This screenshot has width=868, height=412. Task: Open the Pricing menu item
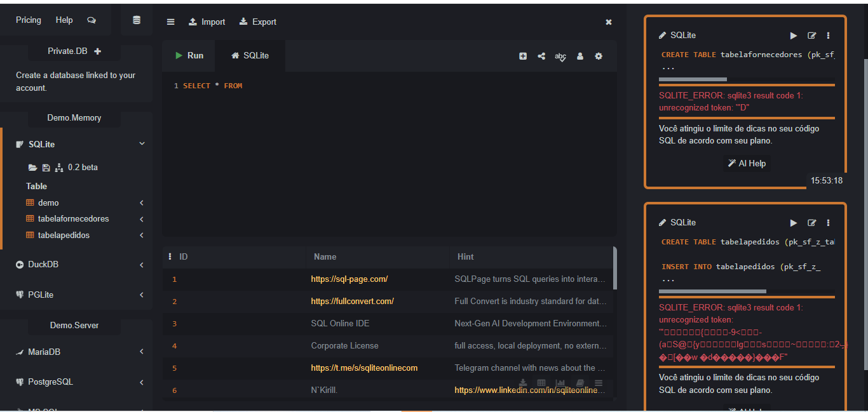point(29,20)
